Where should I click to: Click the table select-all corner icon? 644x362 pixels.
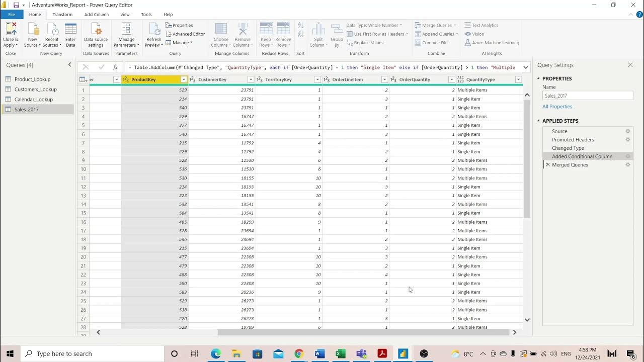83,79
